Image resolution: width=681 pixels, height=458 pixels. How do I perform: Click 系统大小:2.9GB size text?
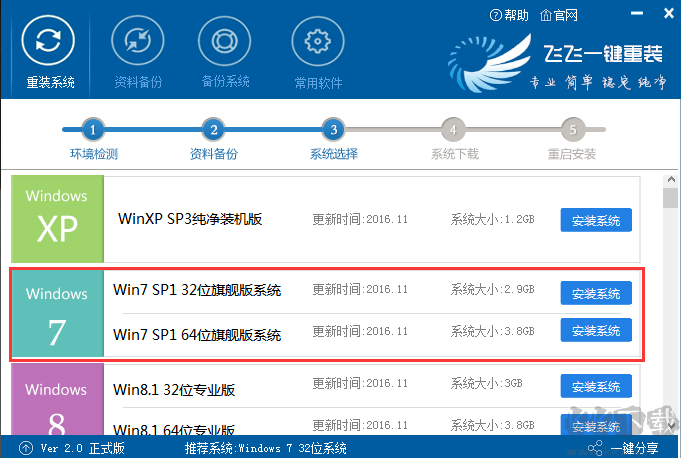pyautogui.click(x=493, y=289)
